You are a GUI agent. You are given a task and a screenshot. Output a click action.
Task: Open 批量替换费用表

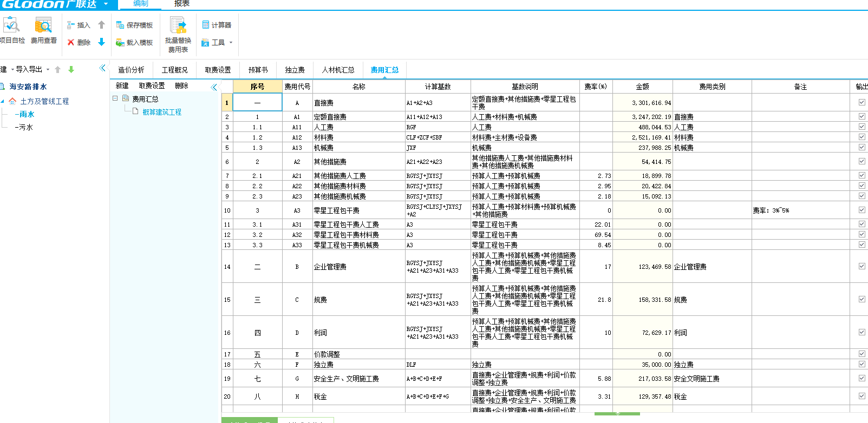[178, 35]
